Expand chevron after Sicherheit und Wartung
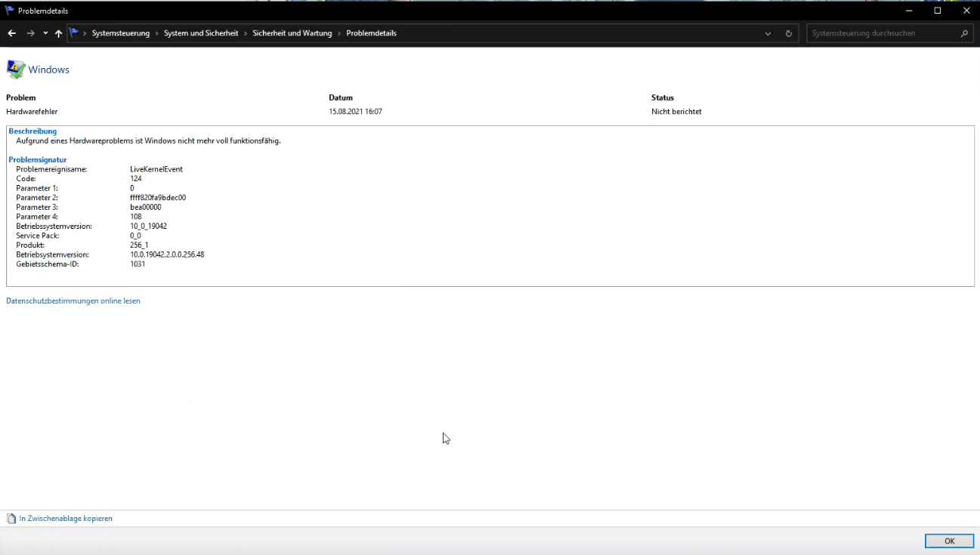Viewport: 980px width, 555px height. click(339, 33)
